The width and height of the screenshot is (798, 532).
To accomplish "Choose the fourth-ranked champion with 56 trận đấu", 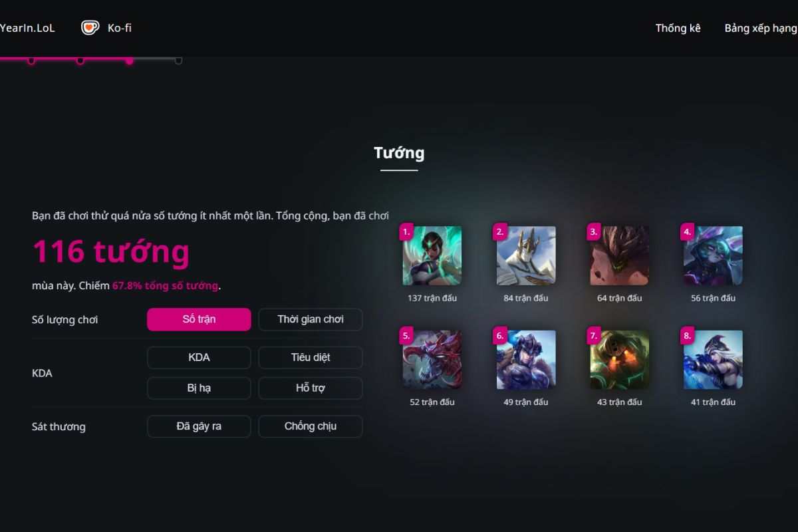I will pos(714,256).
